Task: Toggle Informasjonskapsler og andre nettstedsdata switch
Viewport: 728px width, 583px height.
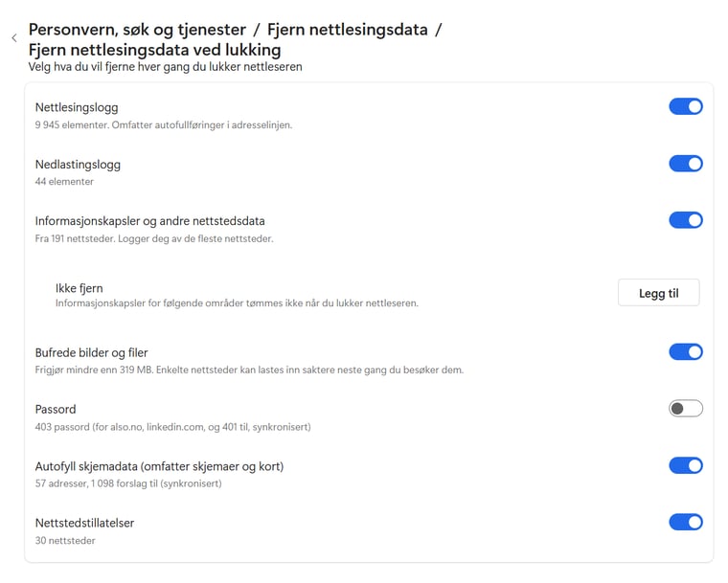Action: click(x=685, y=220)
